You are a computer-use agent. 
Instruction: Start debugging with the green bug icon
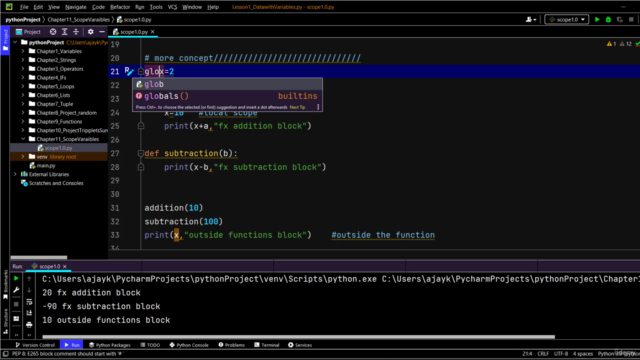608,19
